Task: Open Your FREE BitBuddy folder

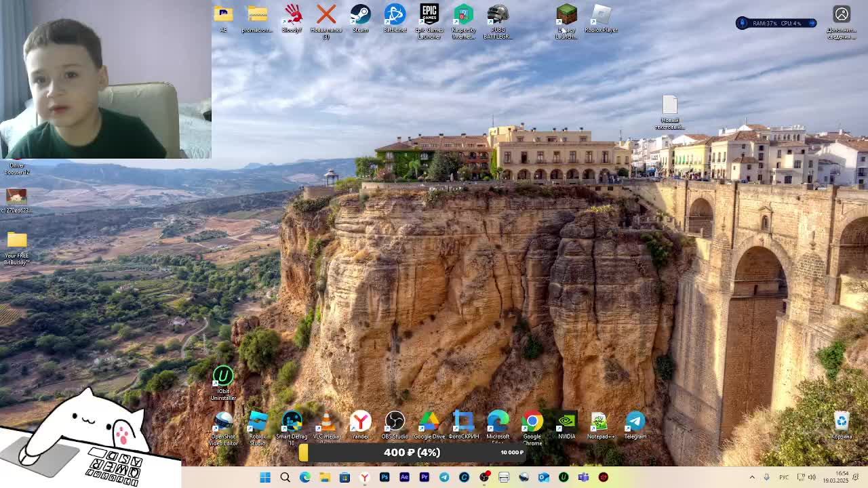Action: coord(17,248)
